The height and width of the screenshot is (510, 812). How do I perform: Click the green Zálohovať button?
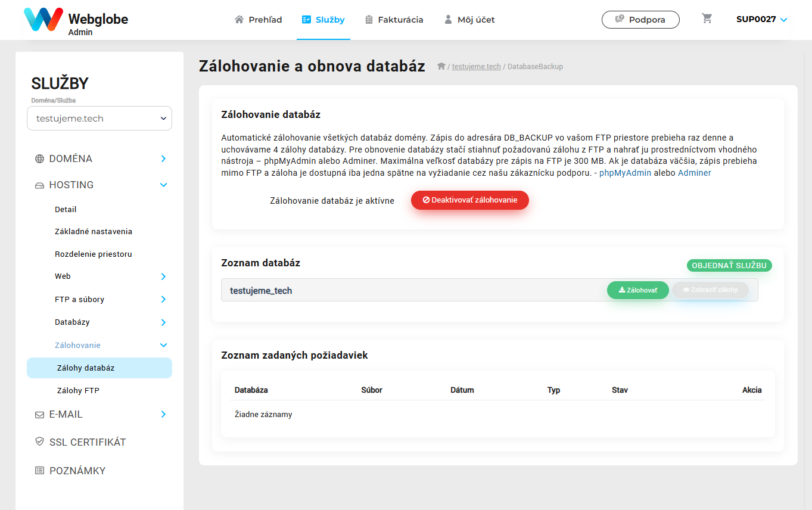pyautogui.click(x=638, y=290)
